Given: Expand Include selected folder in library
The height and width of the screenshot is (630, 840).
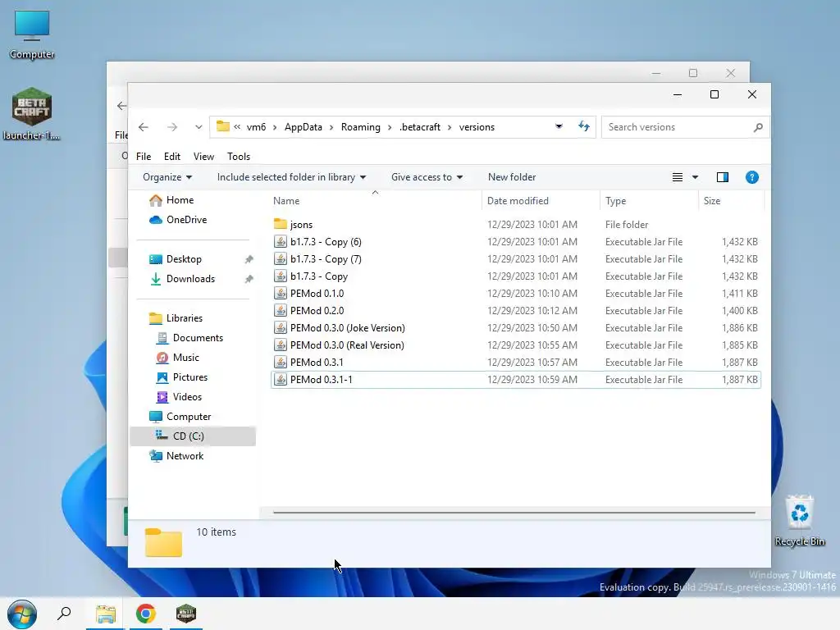Looking at the screenshot, I should (x=291, y=177).
